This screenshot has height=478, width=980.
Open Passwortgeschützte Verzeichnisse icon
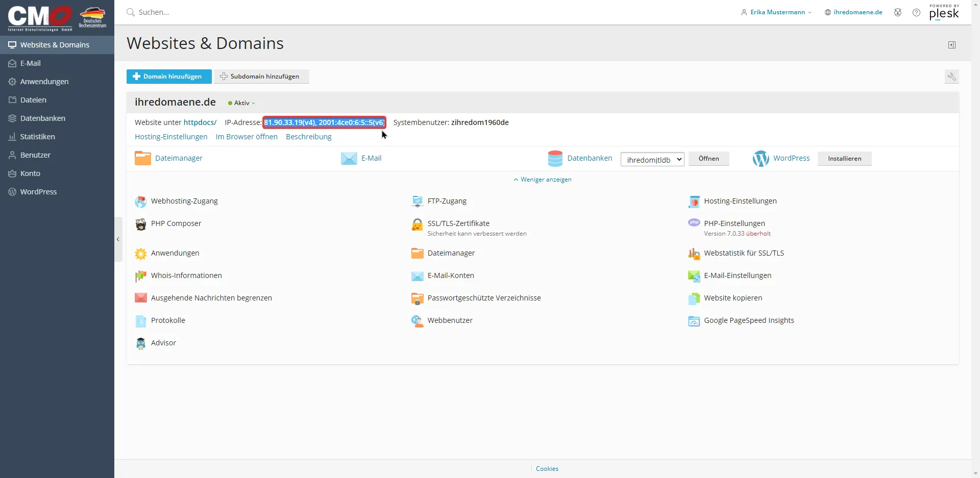(x=418, y=298)
